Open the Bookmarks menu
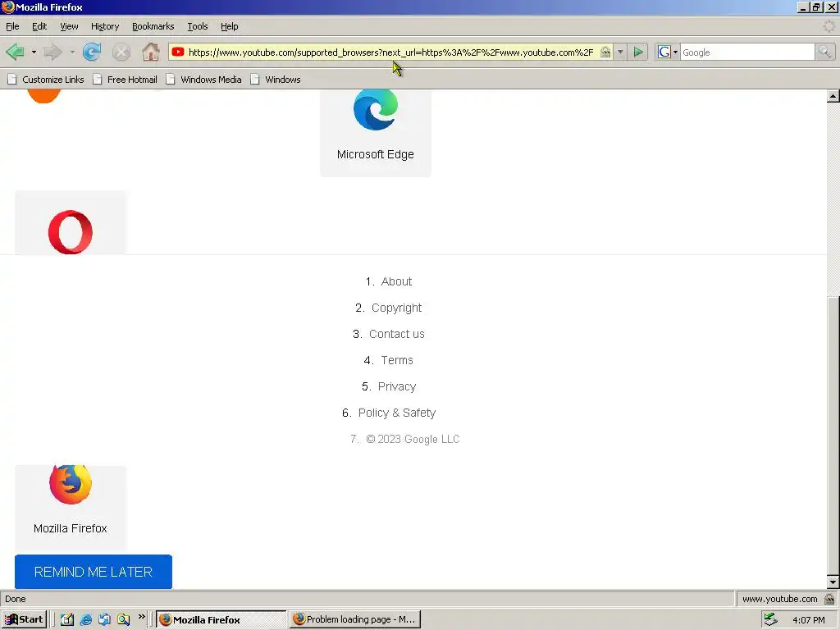 pyautogui.click(x=153, y=26)
